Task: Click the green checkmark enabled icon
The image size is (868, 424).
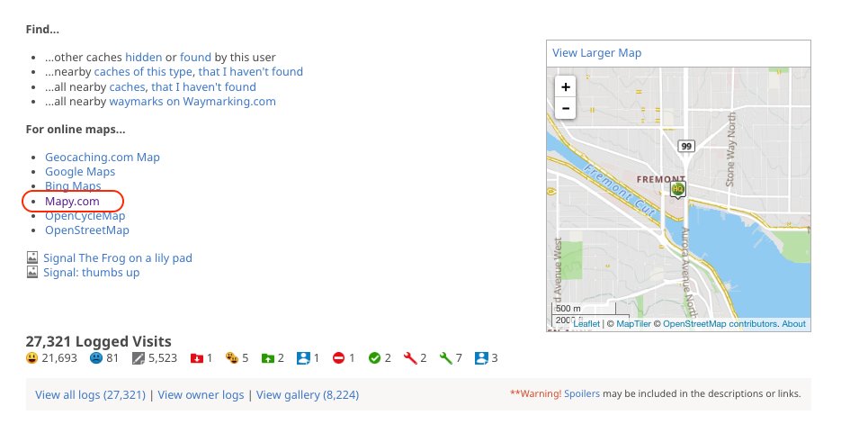Action: [x=374, y=358]
